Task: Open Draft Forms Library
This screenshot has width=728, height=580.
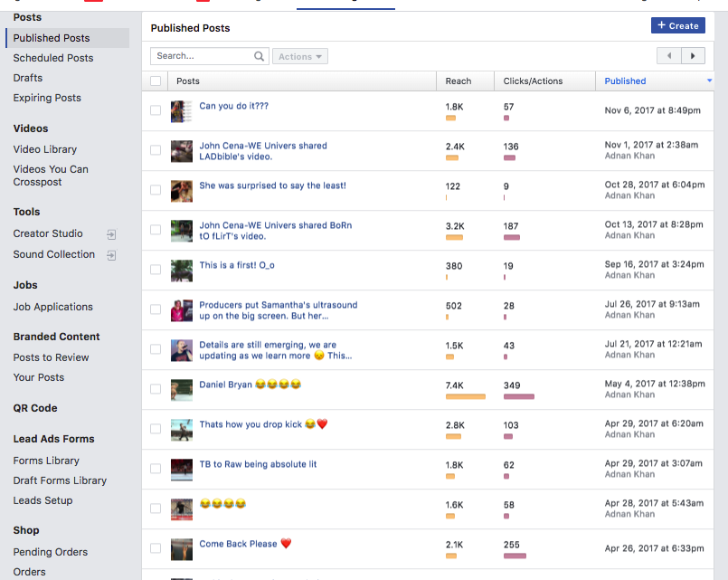Action: coord(60,480)
